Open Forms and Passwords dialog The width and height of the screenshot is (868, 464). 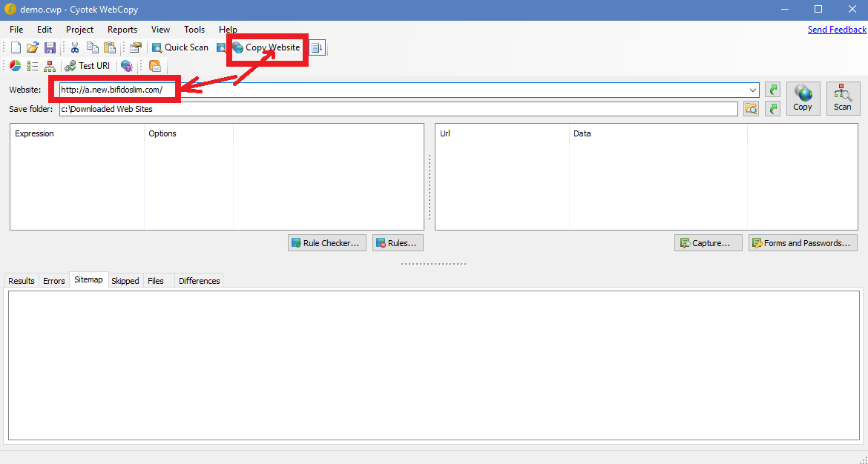point(803,243)
